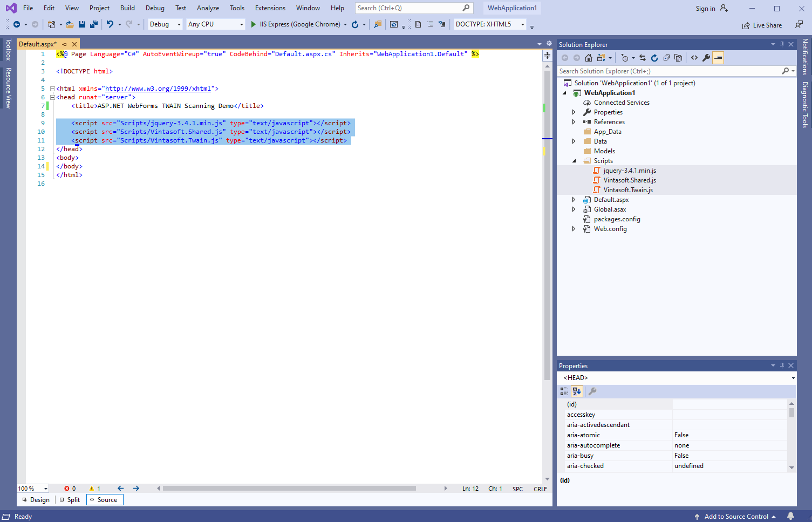Click Add to Source Control button
Viewport: 812px width, 522px height.
(736, 517)
